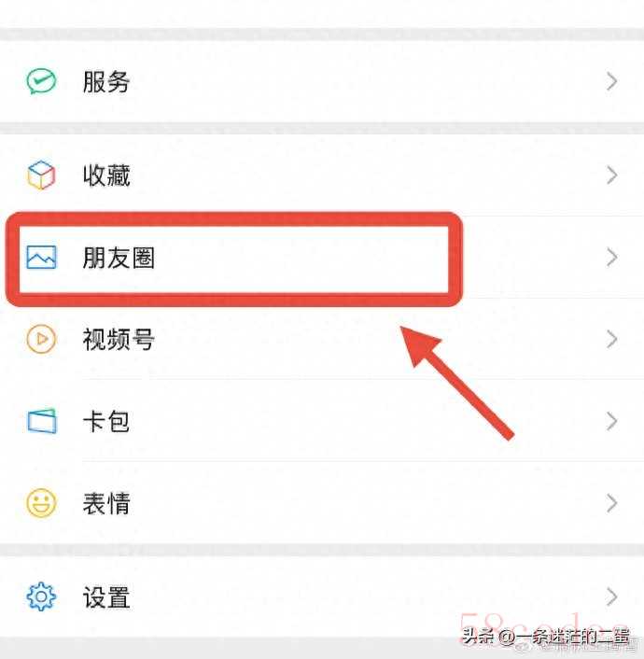
Task: Tap the orange Channels play icon
Action: tap(41, 339)
